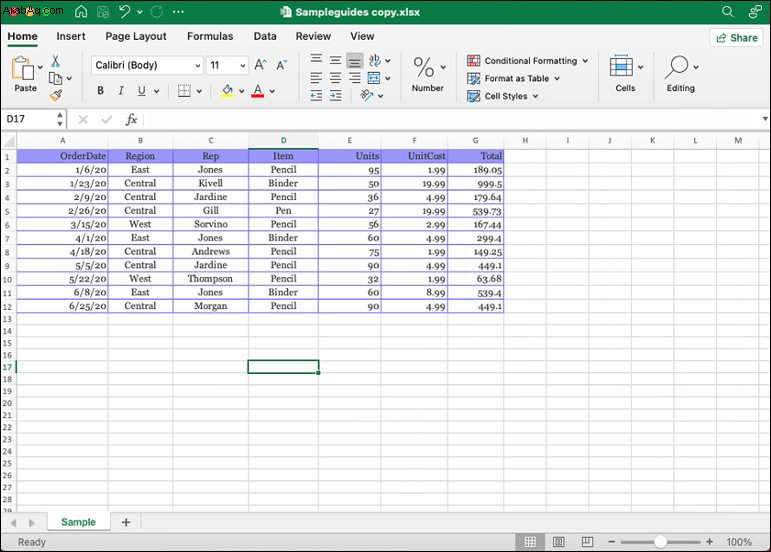Toggle Bold formatting
Viewport: 771px width, 552px height.
click(x=100, y=90)
